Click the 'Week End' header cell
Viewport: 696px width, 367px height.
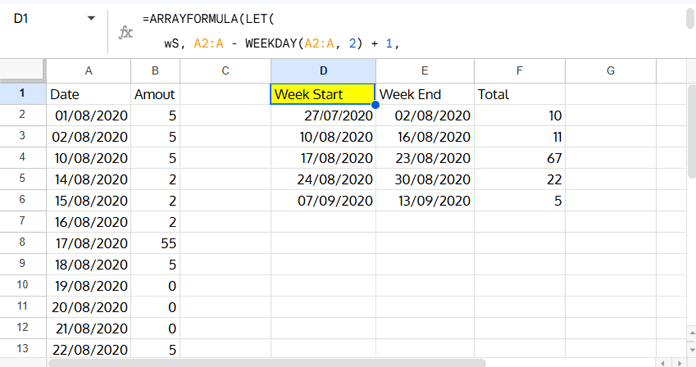pyautogui.click(x=425, y=94)
